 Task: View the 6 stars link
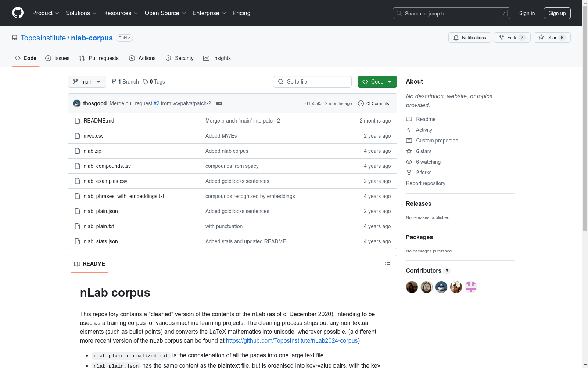(x=419, y=151)
